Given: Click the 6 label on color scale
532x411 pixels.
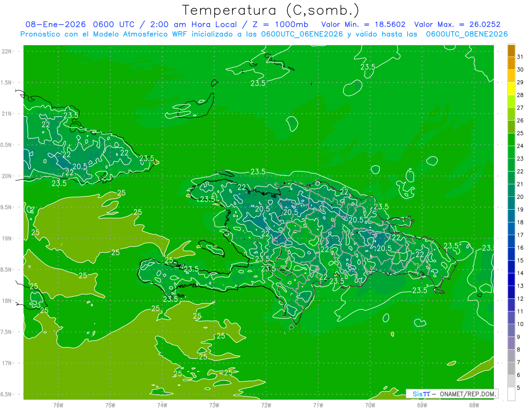Looking at the screenshot, I should click(519, 375).
